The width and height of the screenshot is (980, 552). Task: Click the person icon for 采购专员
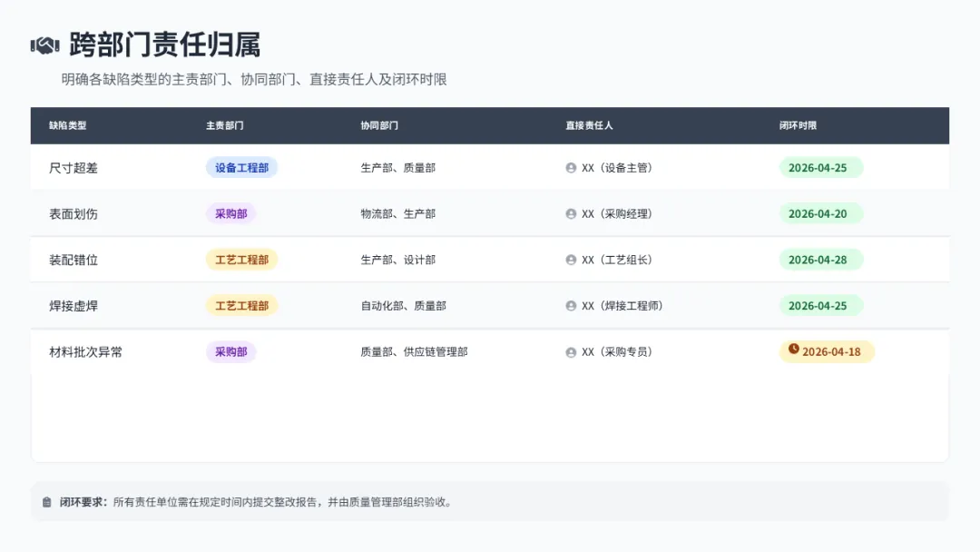click(x=571, y=352)
